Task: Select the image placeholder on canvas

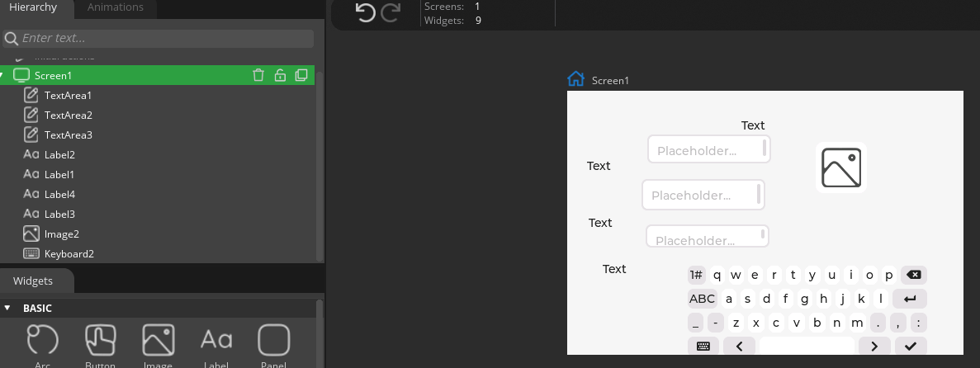Action: [841, 167]
